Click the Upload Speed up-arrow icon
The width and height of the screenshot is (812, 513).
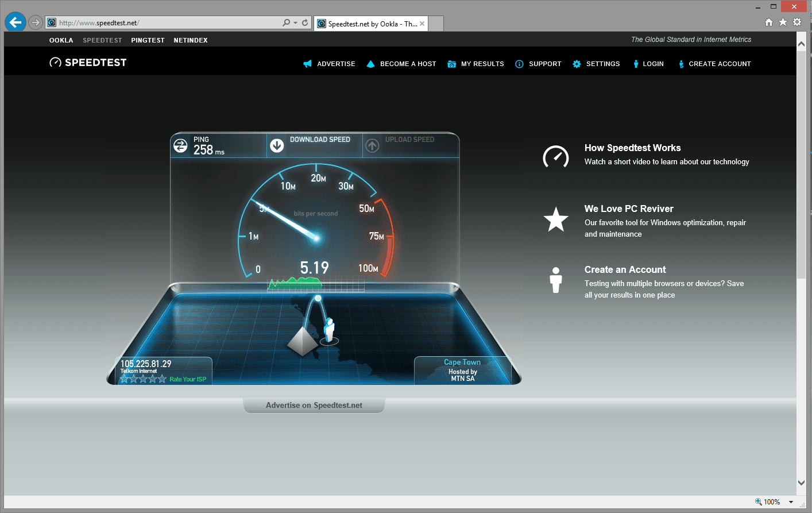(x=372, y=146)
